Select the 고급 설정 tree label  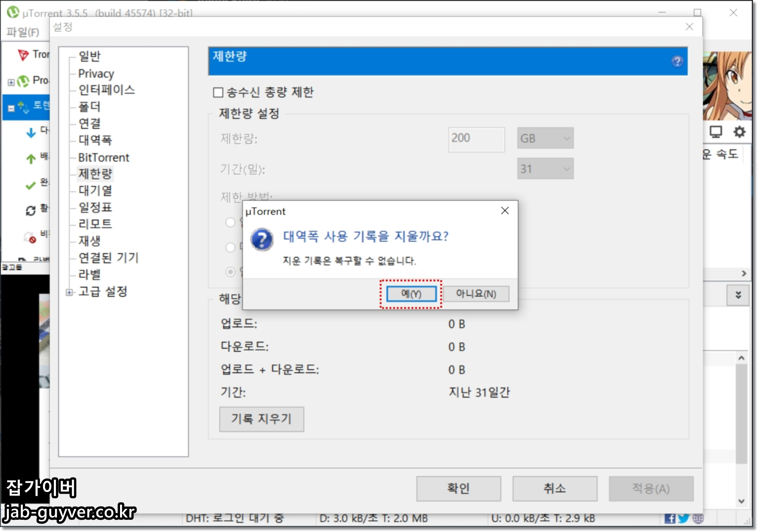103,291
